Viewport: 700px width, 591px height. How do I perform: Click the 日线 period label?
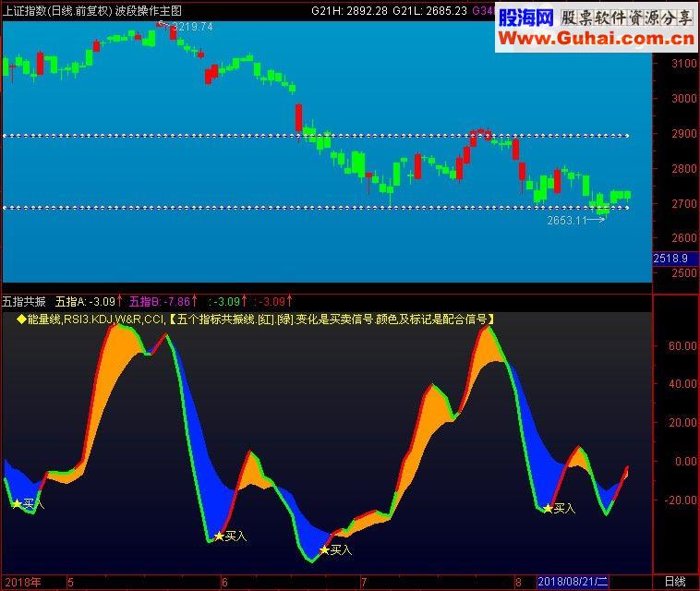click(x=675, y=582)
